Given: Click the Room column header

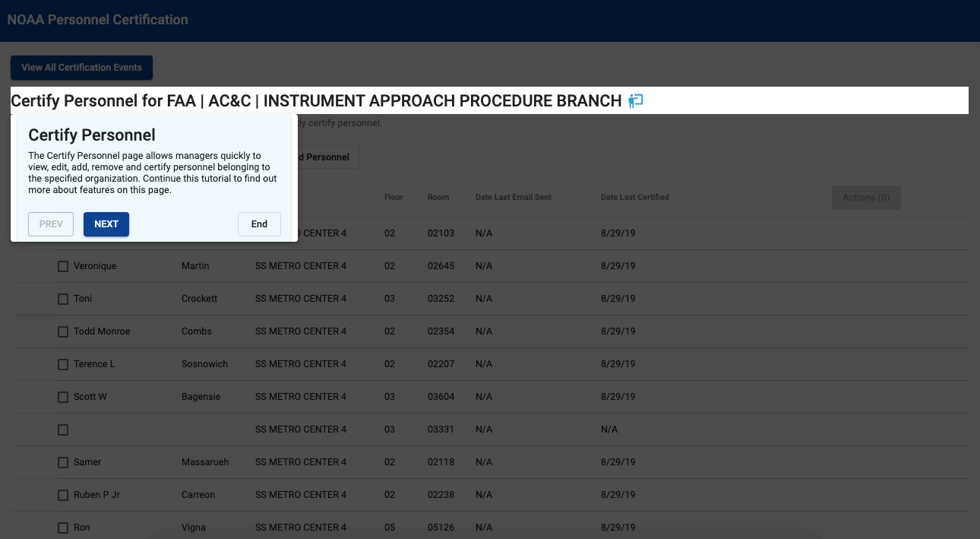Looking at the screenshot, I should pos(438,197).
